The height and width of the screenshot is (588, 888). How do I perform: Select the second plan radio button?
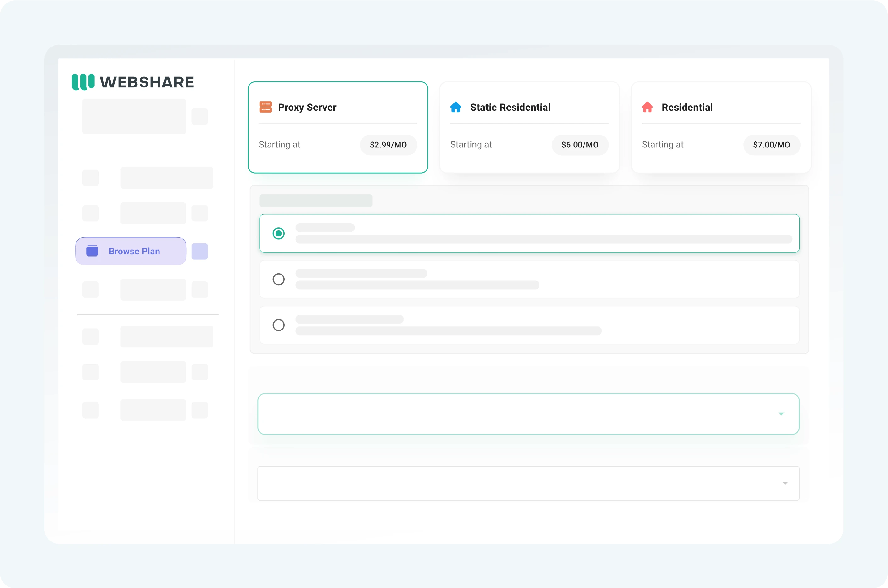(x=279, y=279)
